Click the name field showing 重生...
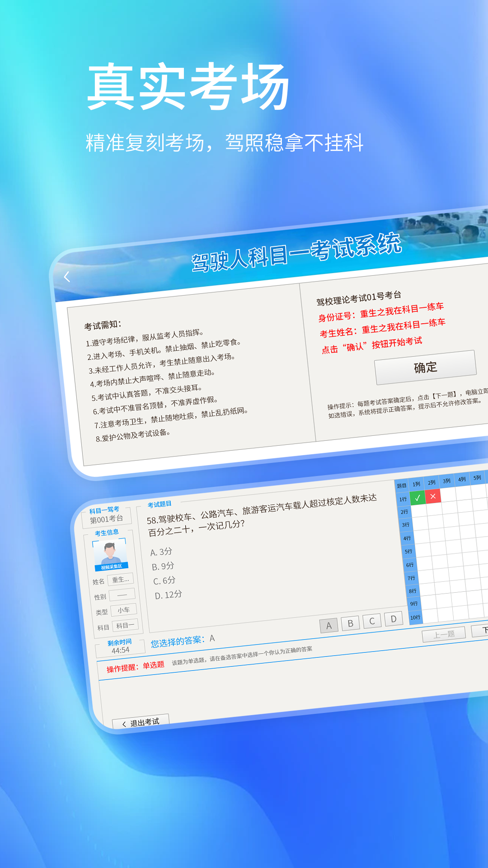 (121, 580)
